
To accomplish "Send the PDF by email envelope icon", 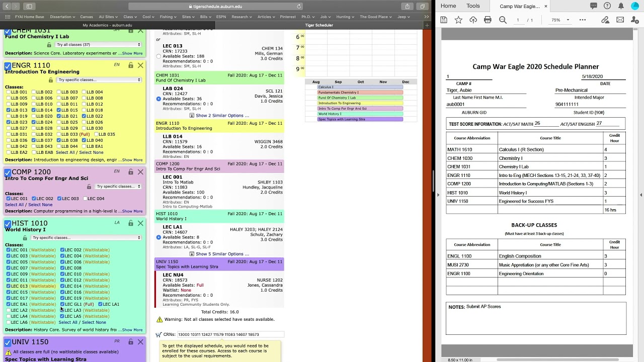I will (620, 20).
